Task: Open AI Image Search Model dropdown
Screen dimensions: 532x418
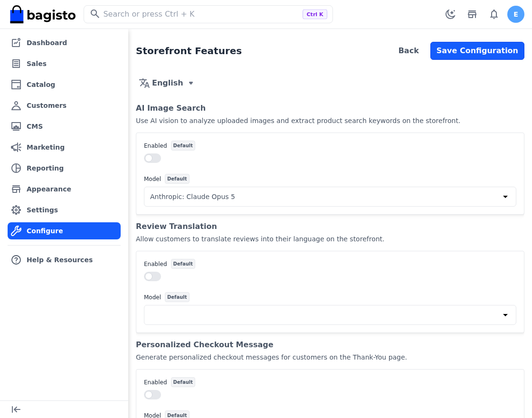Action: pyautogui.click(x=330, y=197)
